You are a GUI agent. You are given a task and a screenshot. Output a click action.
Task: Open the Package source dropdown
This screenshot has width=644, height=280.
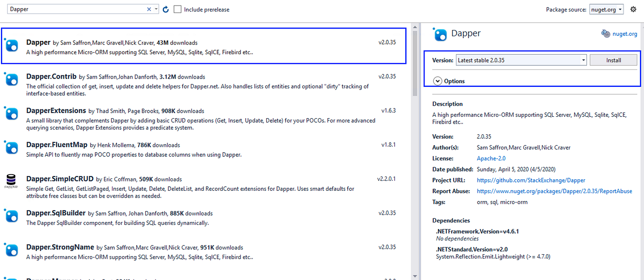[606, 9]
